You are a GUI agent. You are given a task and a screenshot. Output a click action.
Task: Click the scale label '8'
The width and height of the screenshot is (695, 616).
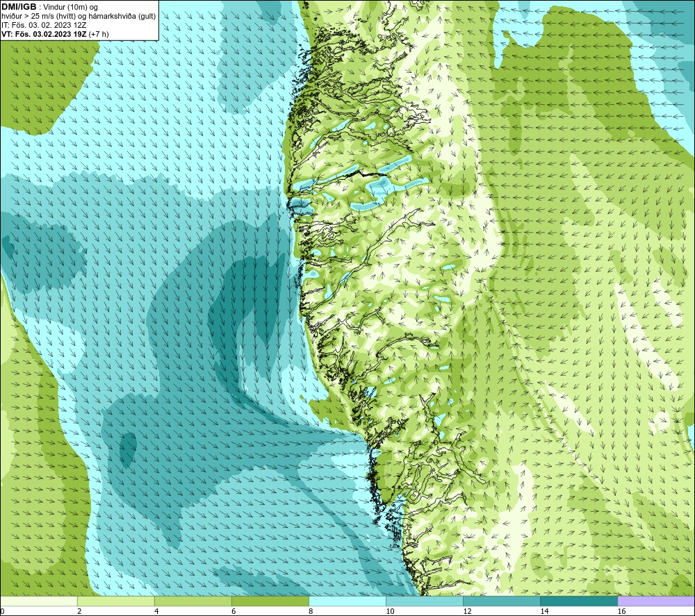[x=311, y=611]
